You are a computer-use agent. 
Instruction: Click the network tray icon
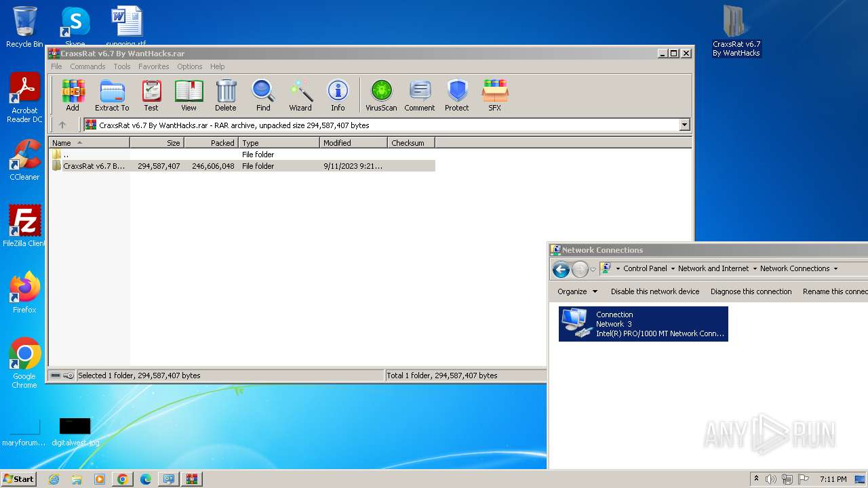click(787, 479)
